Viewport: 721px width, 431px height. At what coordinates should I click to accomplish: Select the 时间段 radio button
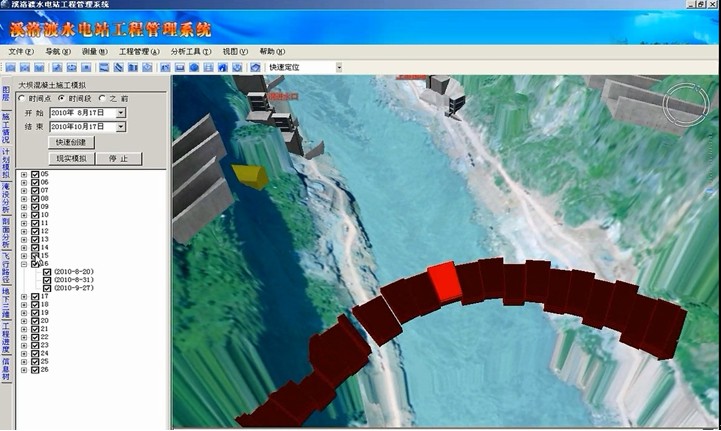pyautogui.click(x=61, y=98)
